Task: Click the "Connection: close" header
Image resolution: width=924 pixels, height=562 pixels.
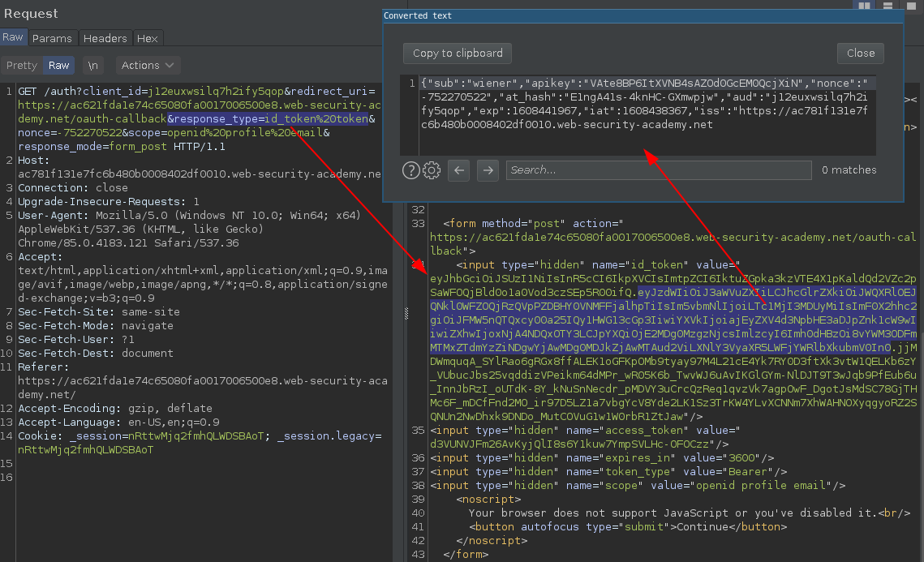Action: pos(72,188)
